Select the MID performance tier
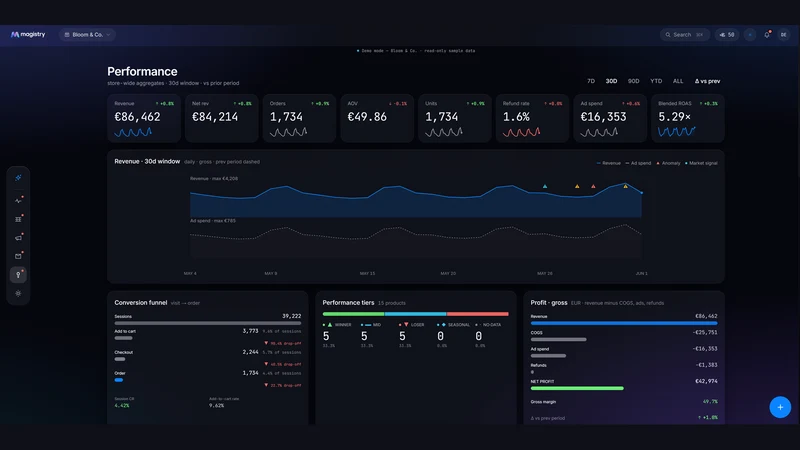This screenshot has width=800, height=450. click(x=371, y=335)
